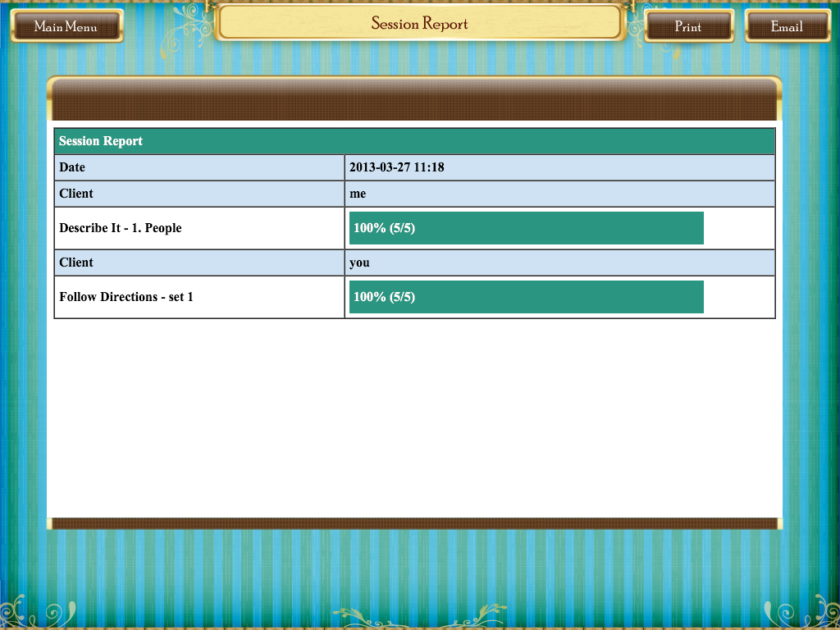Select Describe It - 1. People entry

(120, 227)
